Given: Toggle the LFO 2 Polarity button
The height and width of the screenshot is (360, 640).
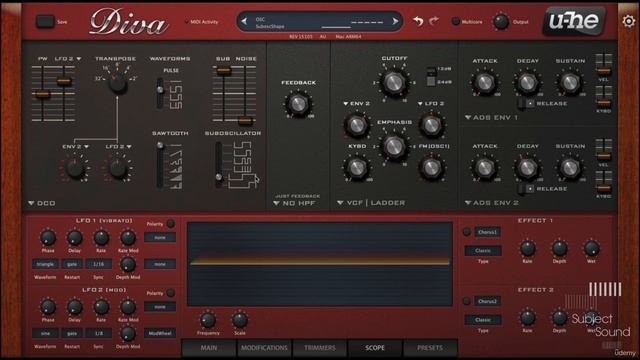Looking at the screenshot, I should tap(171, 293).
